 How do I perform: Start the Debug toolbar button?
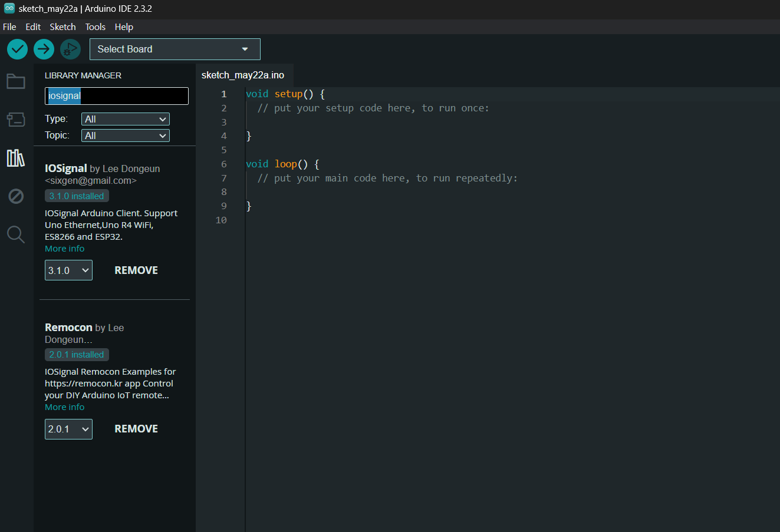pyautogui.click(x=70, y=49)
